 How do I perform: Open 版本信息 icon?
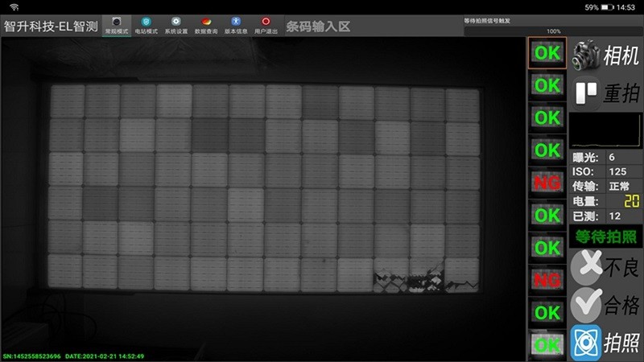tap(236, 24)
